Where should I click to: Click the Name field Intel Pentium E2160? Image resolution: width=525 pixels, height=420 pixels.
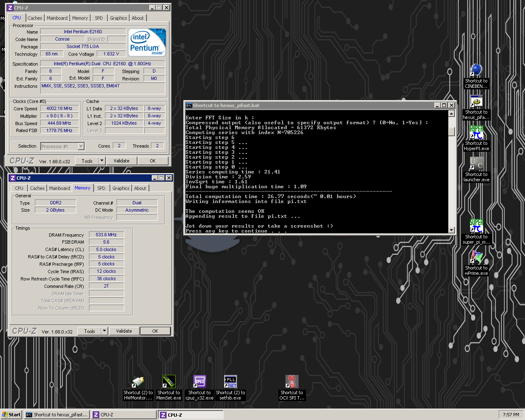83,32
